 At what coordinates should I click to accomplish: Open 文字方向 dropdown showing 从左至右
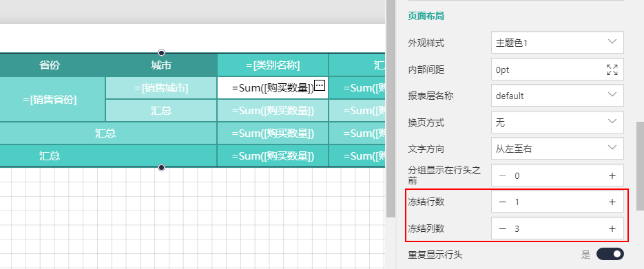pyautogui.click(x=557, y=148)
